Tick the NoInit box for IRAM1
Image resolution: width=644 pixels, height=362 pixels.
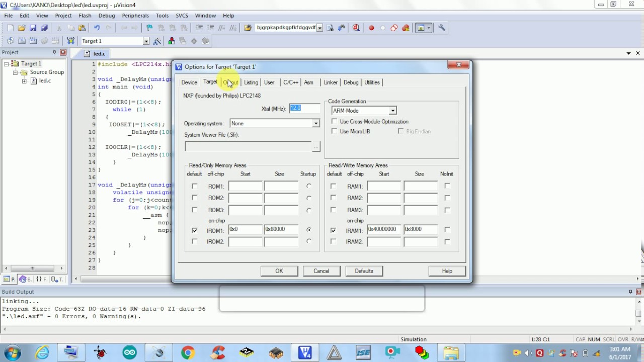pos(447,230)
